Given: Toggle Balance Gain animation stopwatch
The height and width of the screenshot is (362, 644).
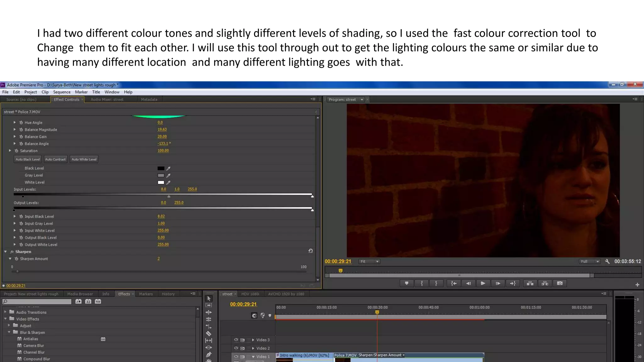Looking at the screenshot, I should point(21,137).
